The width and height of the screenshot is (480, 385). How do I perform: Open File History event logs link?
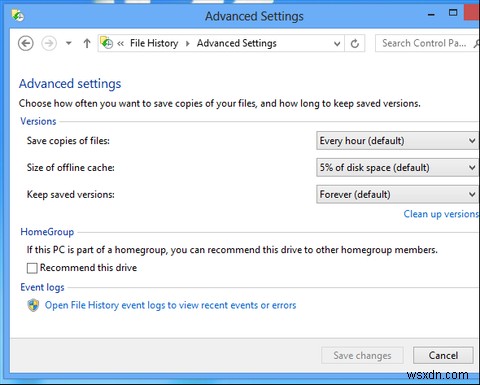(x=170, y=305)
